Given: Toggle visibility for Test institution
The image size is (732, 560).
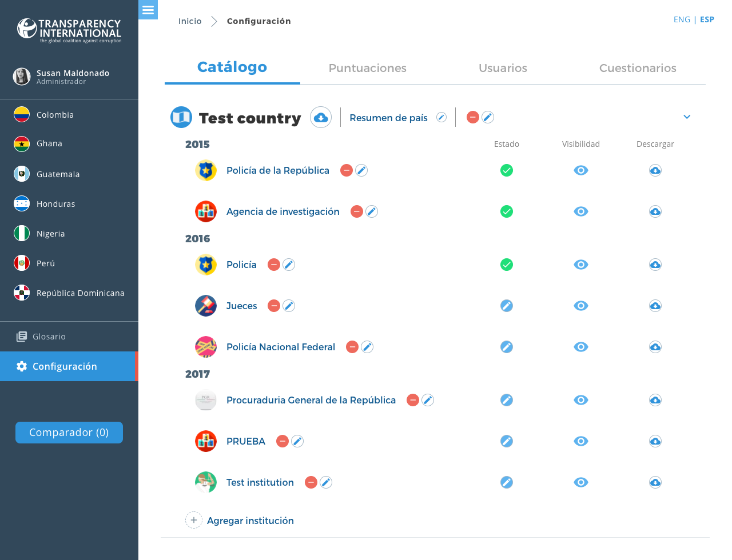Looking at the screenshot, I should pyautogui.click(x=581, y=482).
